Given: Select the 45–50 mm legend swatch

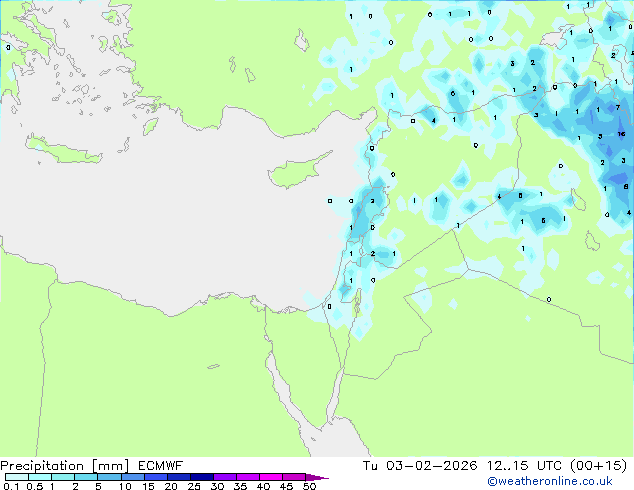Looking at the screenshot, I should coord(294,477).
